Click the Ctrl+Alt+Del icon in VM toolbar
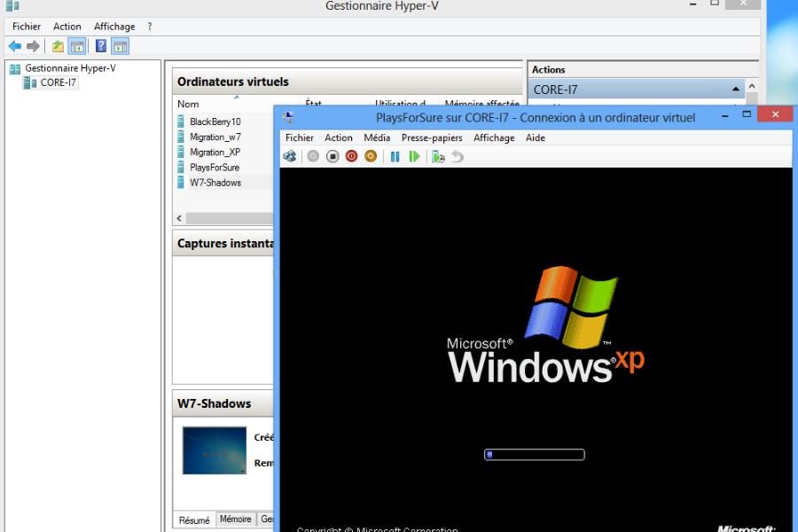The image size is (798, 532). 290,156
